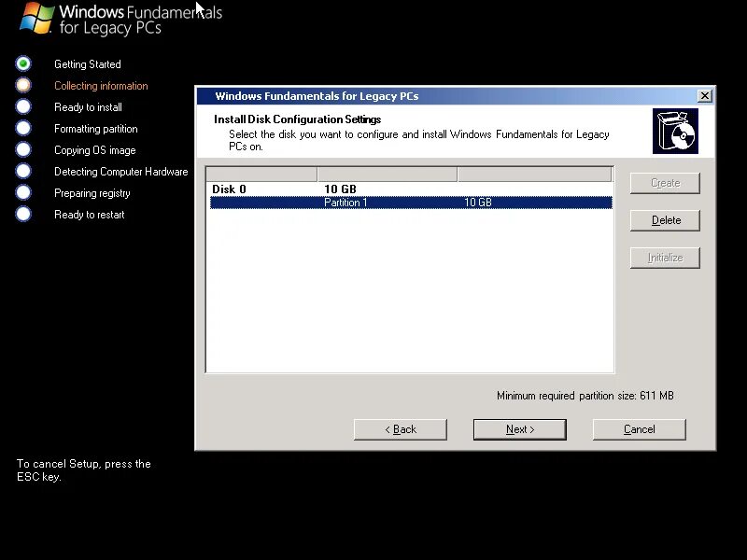Image resolution: width=747 pixels, height=560 pixels.
Task: Click the Getting Started label
Action: (88, 64)
